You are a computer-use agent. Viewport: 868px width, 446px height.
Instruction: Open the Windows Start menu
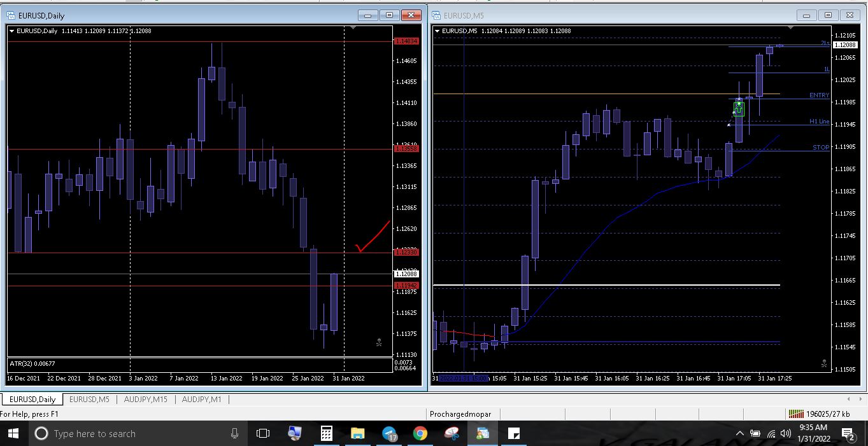(13, 433)
